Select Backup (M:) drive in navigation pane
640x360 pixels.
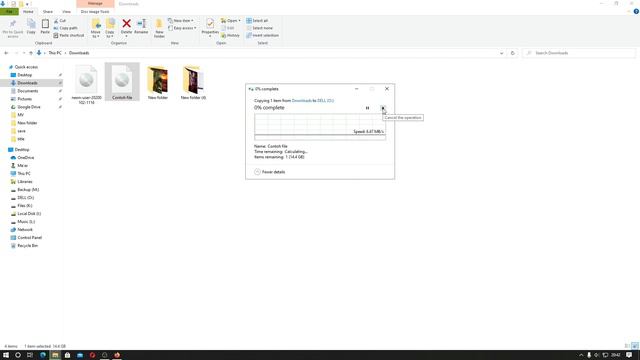(x=28, y=190)
